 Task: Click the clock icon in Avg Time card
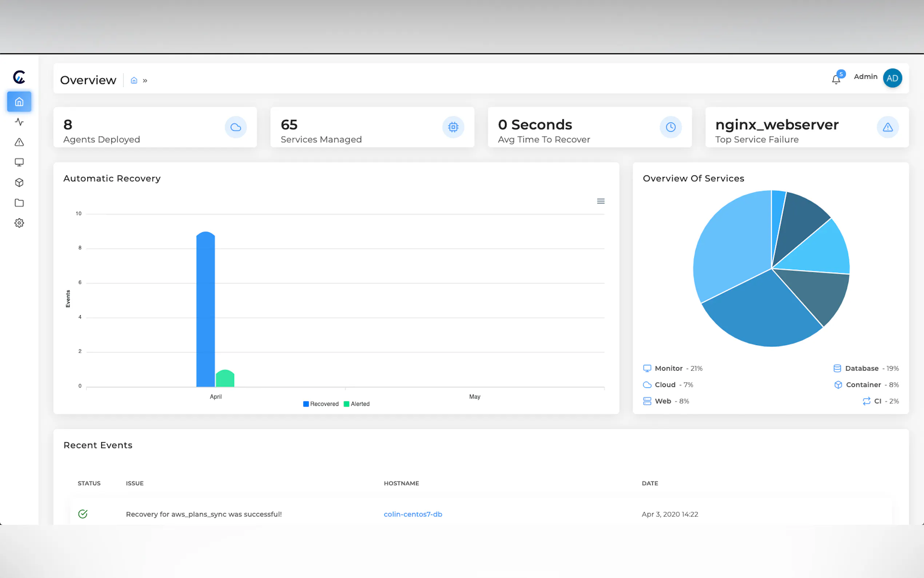[671, 127]
